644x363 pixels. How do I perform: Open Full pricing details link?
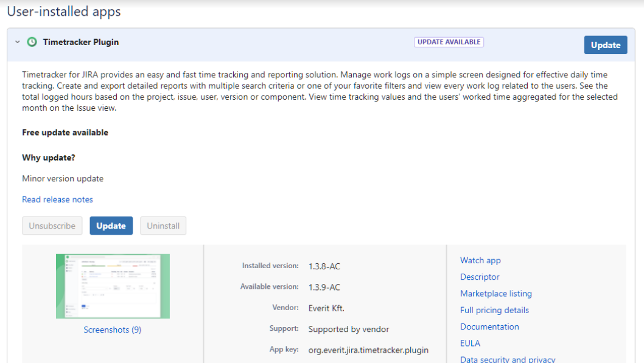[x=494, y=310]
